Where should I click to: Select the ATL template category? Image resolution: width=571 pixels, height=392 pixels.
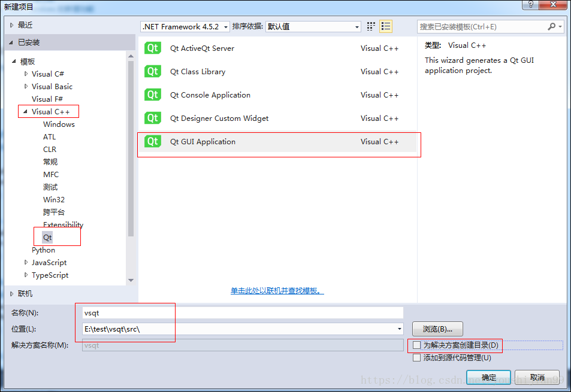[49, 136]
